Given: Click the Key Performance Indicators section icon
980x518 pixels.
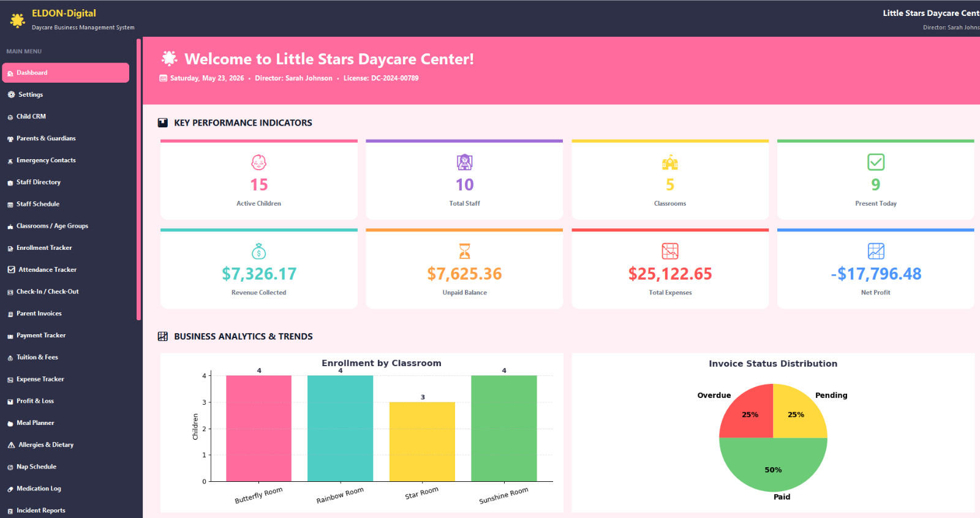Looking at the screenshot, I should [x=163, y=122].
